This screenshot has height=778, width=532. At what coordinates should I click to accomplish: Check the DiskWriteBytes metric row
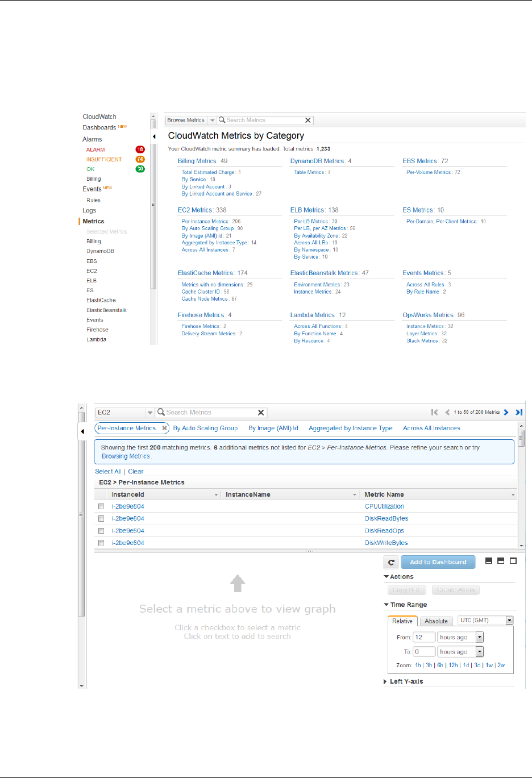(x=101, y=543)
